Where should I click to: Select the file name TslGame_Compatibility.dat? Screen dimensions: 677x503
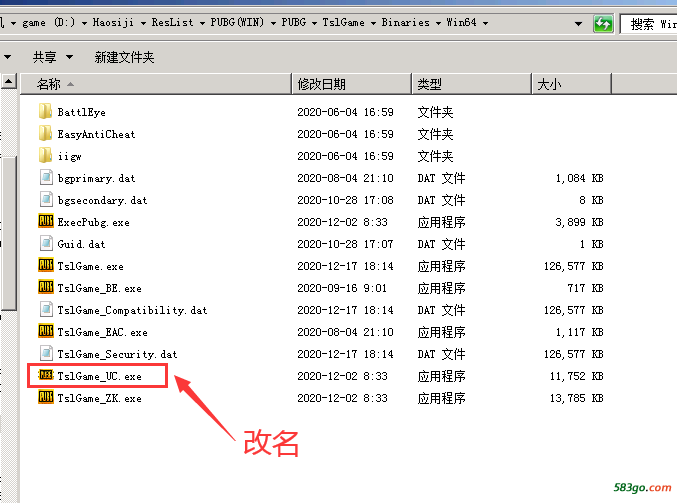click(132, 310)
